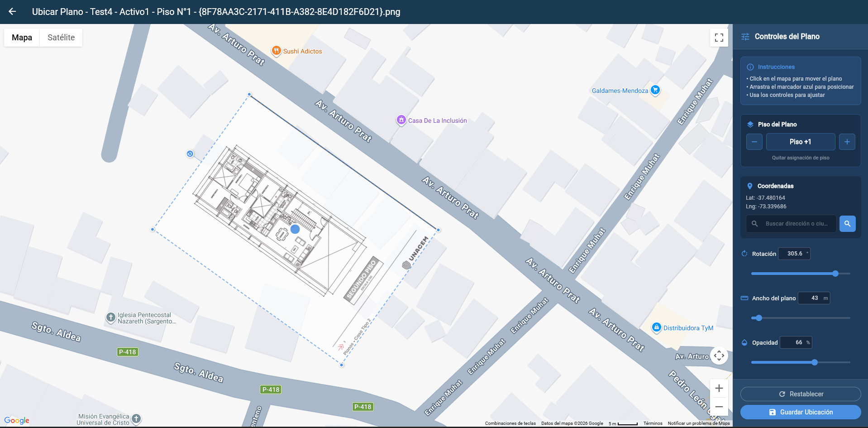Select the plan's left corner handle
Image resolution: width=868 pixels, height=428 pixels.
(153, 230)
